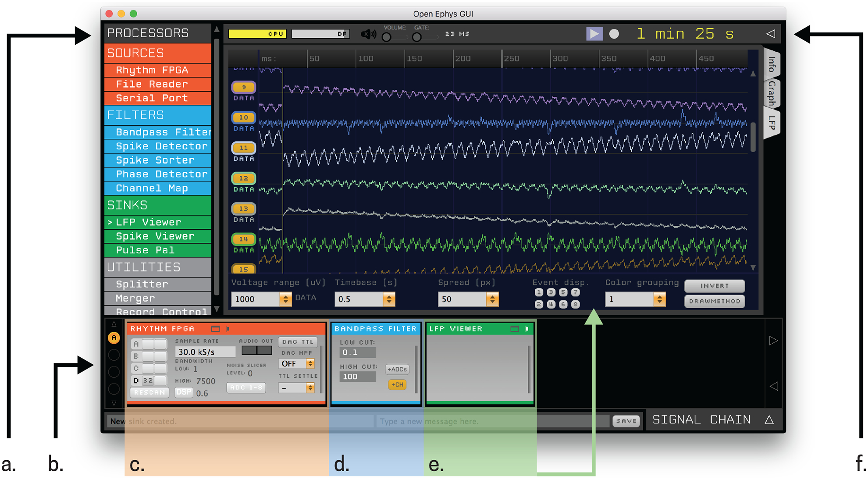Select Serial Port source
The image size is (868, 480).
pyautogui.click(x=158, y=98)
